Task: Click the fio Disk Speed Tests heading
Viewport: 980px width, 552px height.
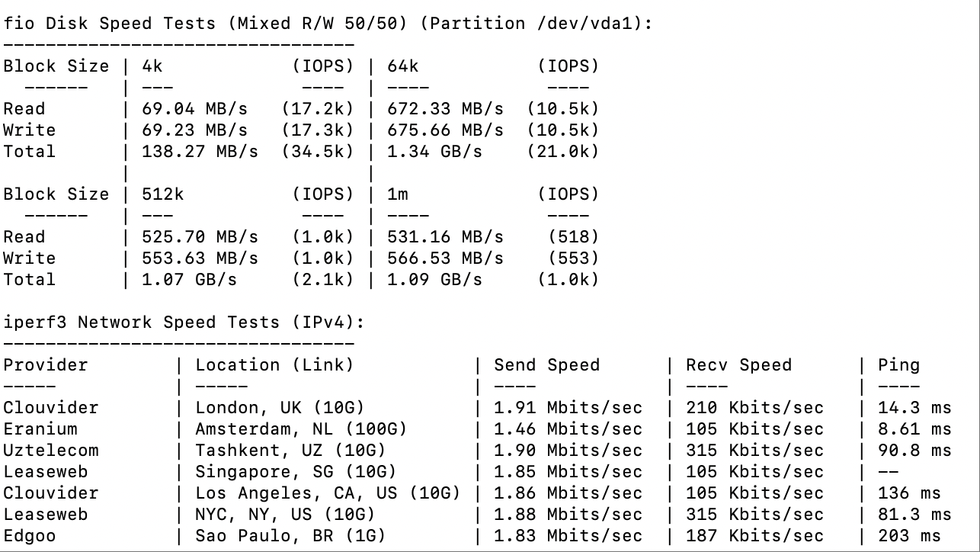Action: coord(328,24)
